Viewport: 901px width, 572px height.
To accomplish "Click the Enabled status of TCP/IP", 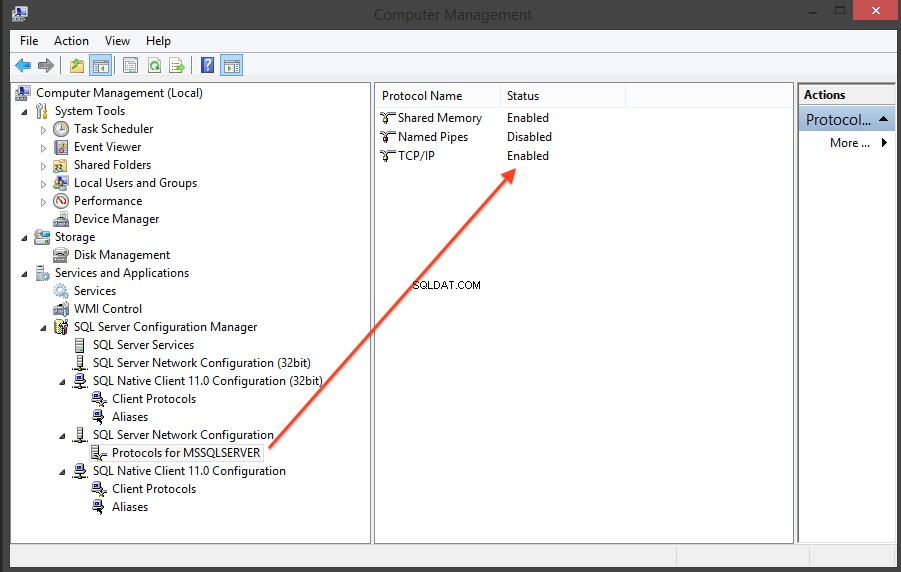I will click(527, 156).
